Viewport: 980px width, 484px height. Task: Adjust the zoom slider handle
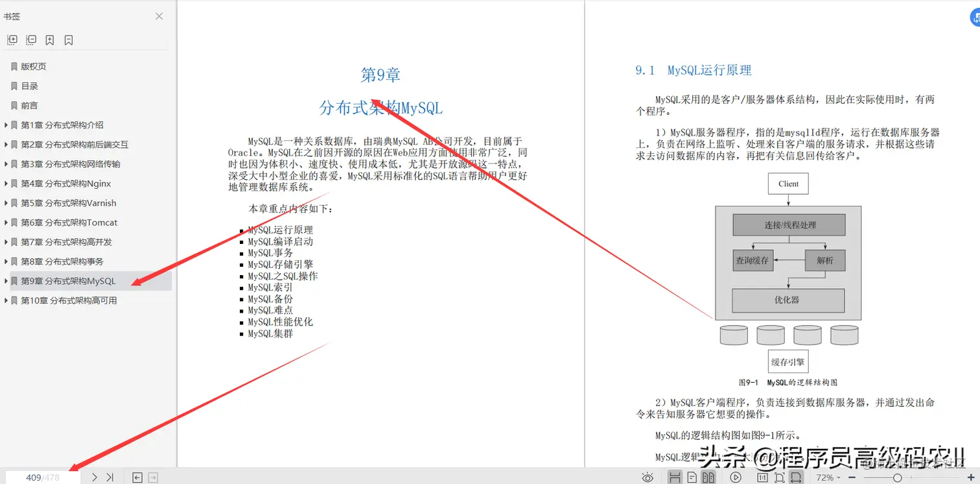pyautogui.click(x=897, y=478)
